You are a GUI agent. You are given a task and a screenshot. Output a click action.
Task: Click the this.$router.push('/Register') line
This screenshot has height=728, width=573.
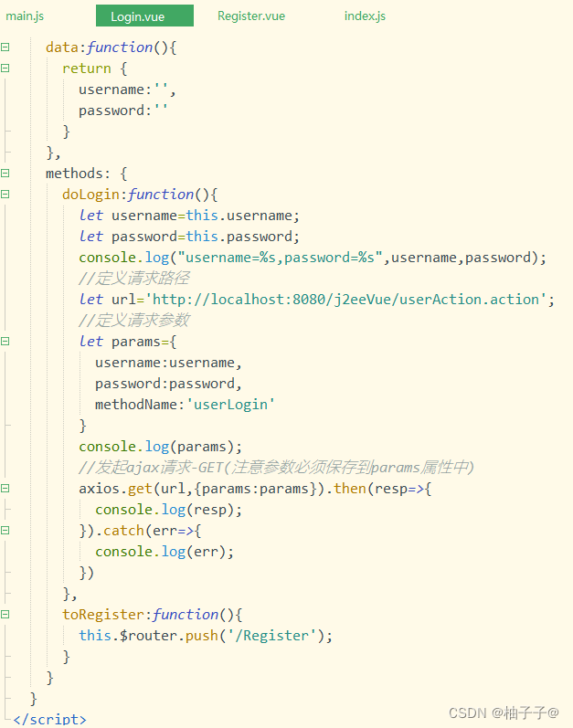[x=206, y=636]
